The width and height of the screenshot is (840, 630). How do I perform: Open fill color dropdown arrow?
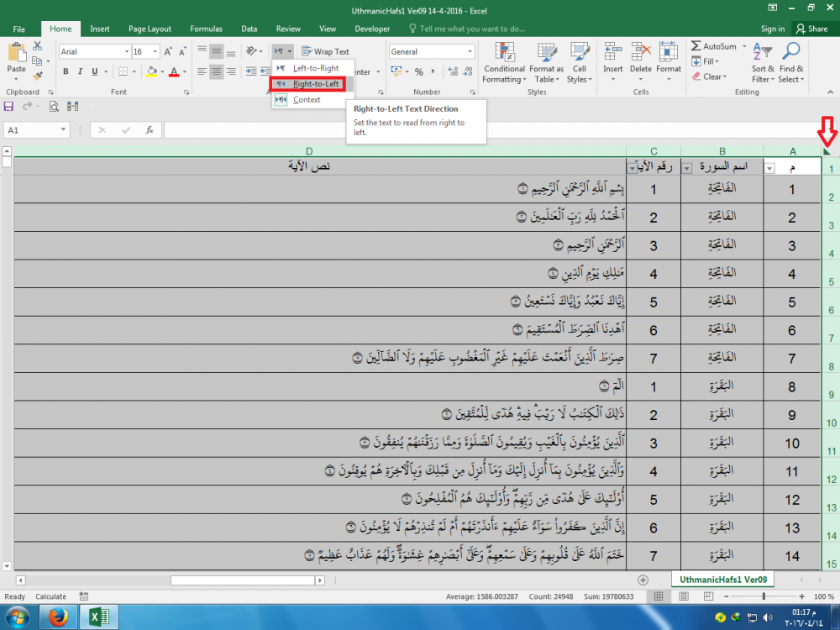click(x=162, y=71)
